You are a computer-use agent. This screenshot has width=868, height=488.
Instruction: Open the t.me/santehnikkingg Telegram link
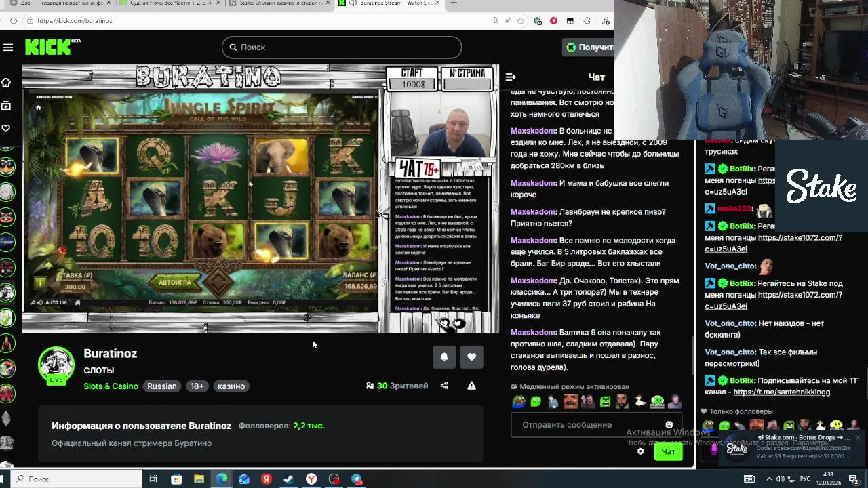tap(781, 392)
